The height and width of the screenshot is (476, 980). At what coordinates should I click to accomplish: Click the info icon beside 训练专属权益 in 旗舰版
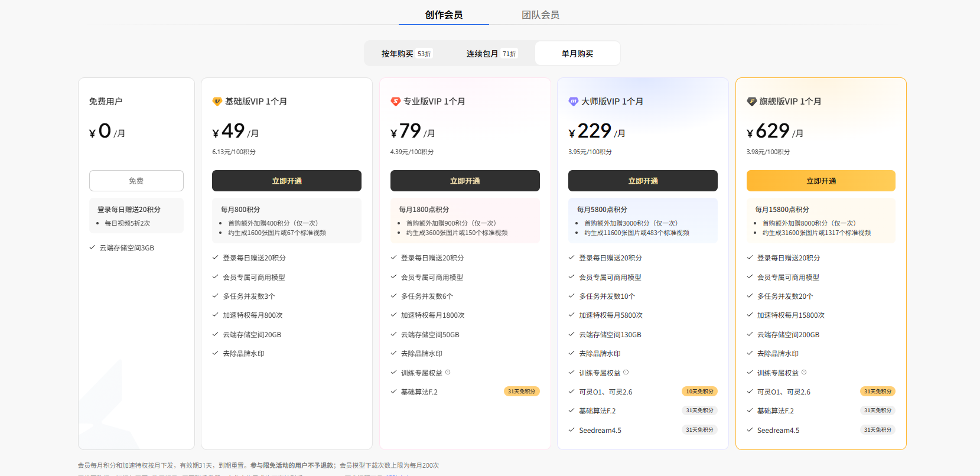click(804, 372)
